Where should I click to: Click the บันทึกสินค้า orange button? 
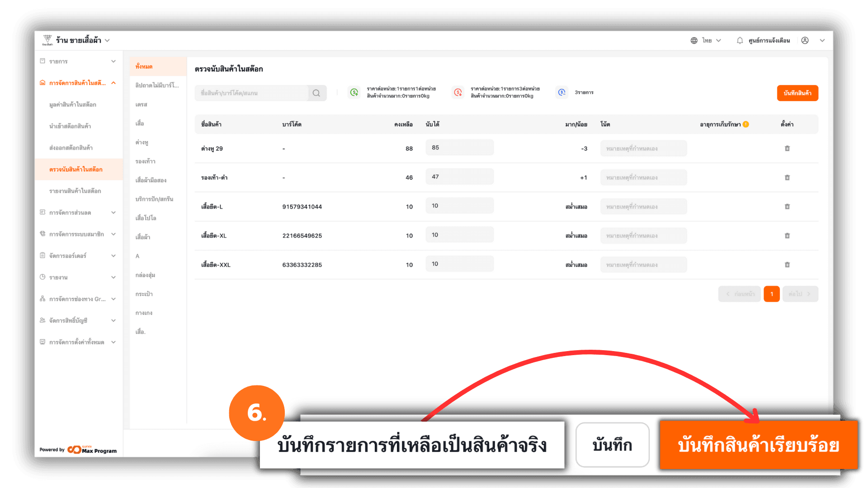coord(797,93)
